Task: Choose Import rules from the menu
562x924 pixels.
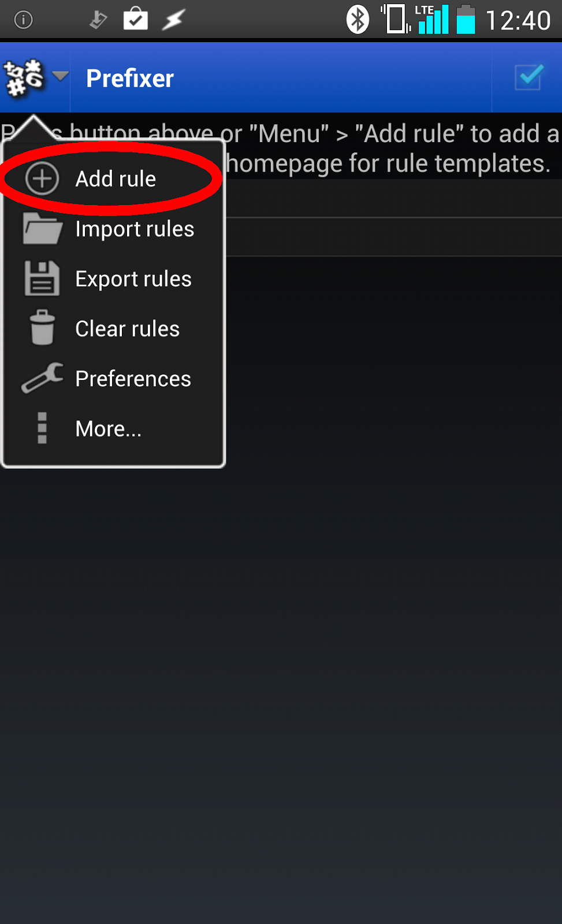Action: click(x=113, y=229)
